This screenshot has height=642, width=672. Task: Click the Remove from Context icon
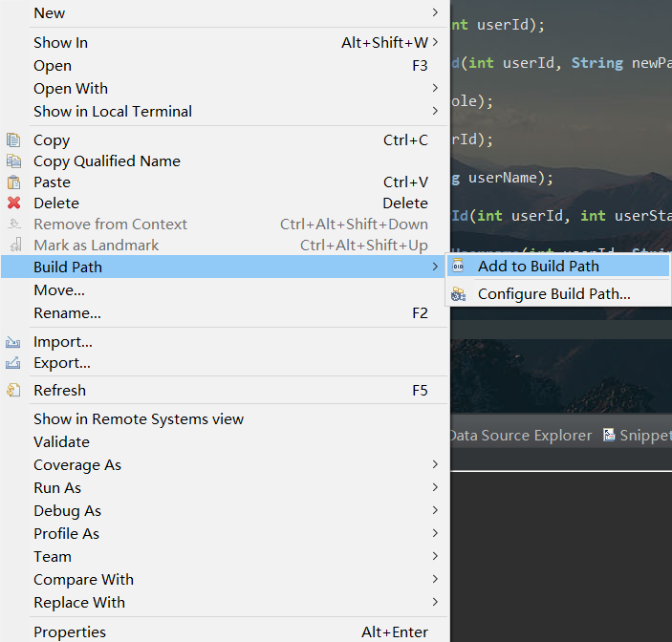[14, 224]
